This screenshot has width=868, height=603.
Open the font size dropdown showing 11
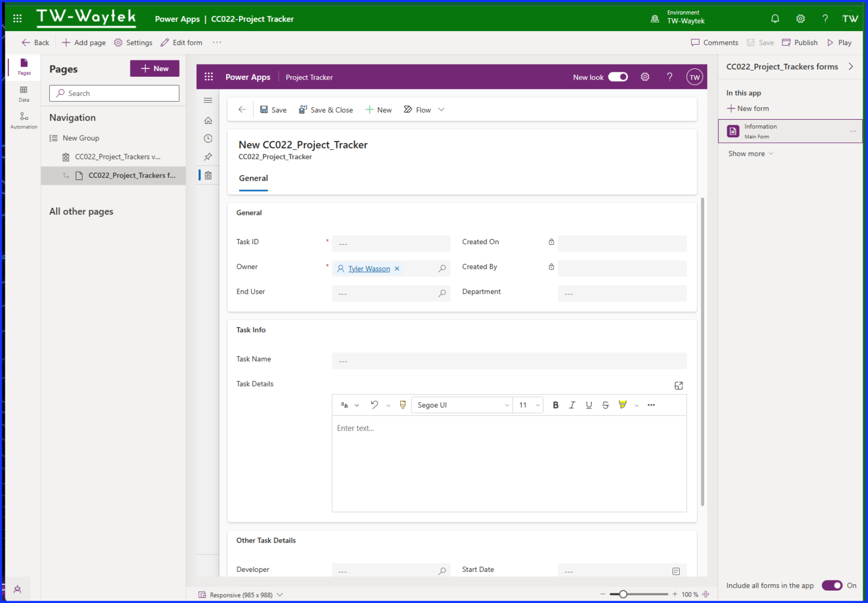(527, 405)
